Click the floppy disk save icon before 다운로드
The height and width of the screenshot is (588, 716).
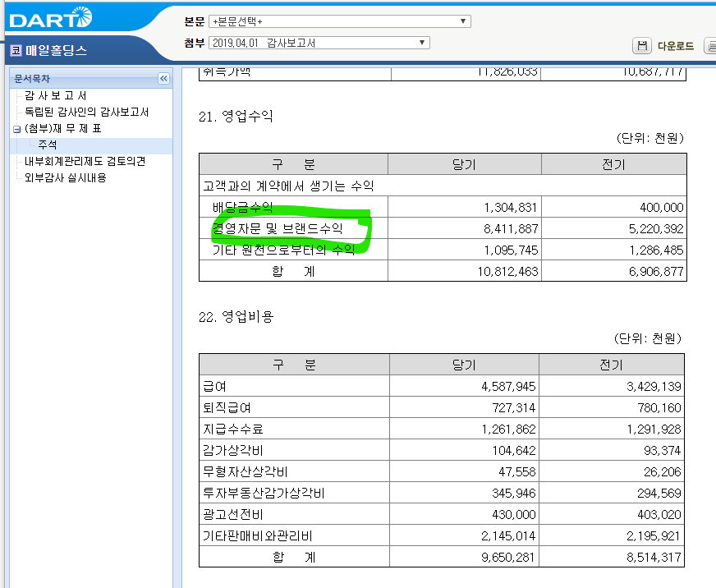click(x=642, y=46)
